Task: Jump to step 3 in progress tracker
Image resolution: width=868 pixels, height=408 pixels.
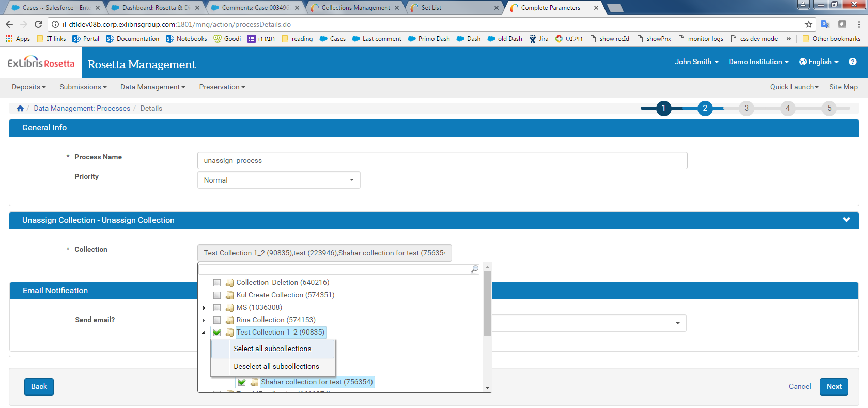Action: (x=746, y=108)
